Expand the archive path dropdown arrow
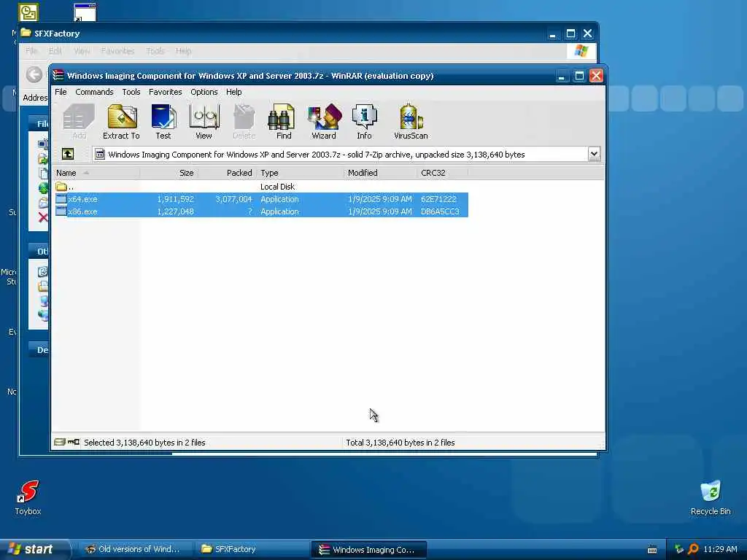The image size is (747, 560). 594,154
